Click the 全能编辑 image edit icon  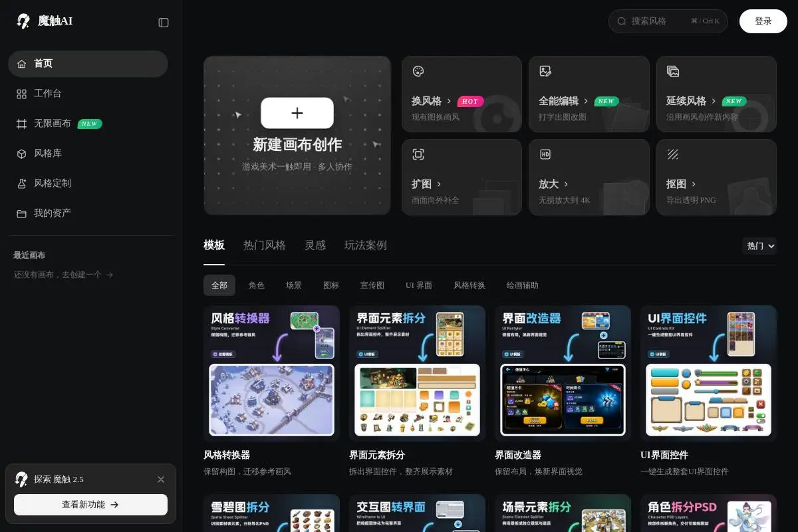coord(545,71)
